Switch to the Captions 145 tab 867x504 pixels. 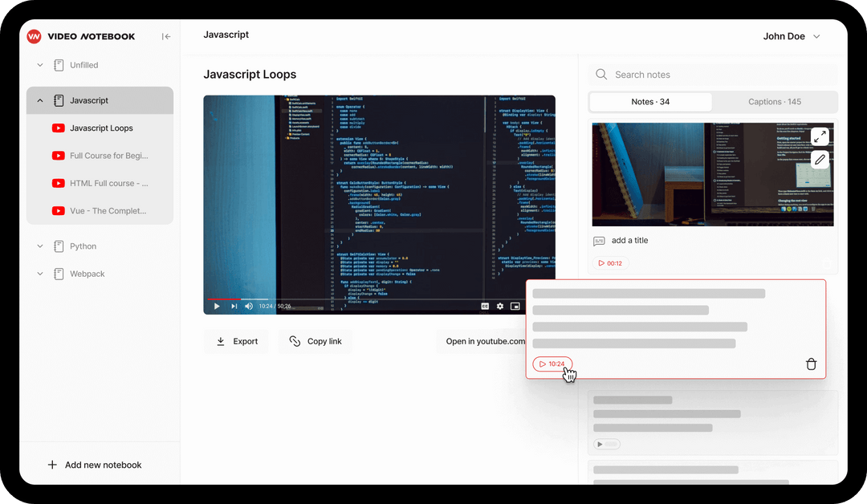coord(774,101)
